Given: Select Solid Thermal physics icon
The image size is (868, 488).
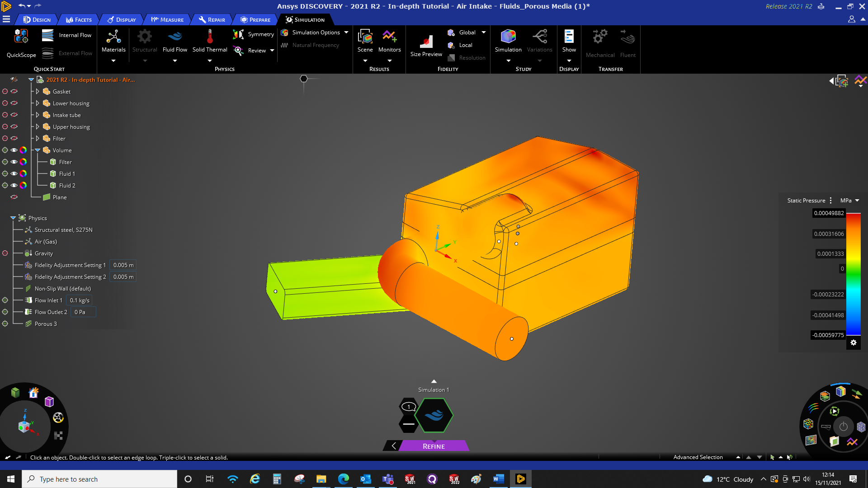Looking at the screenshot, I should tap(210, 42).
